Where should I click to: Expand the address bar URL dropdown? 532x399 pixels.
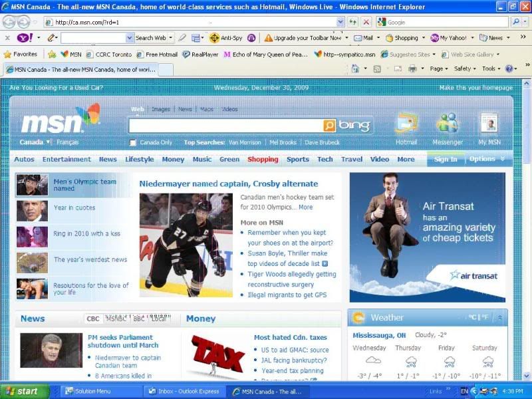340,23
